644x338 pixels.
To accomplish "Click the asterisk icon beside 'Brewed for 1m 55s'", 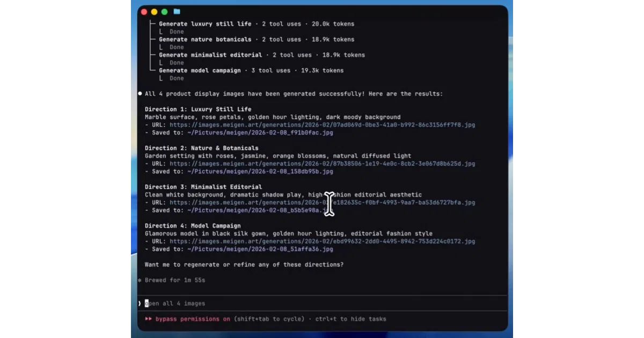I will click(140, 281).
